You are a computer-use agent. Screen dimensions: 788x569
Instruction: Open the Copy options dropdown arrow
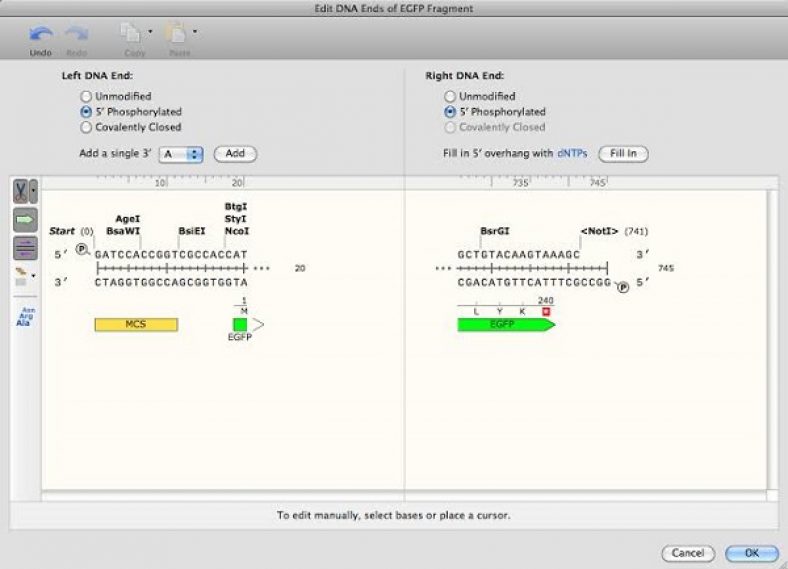(x=150, y=32)
